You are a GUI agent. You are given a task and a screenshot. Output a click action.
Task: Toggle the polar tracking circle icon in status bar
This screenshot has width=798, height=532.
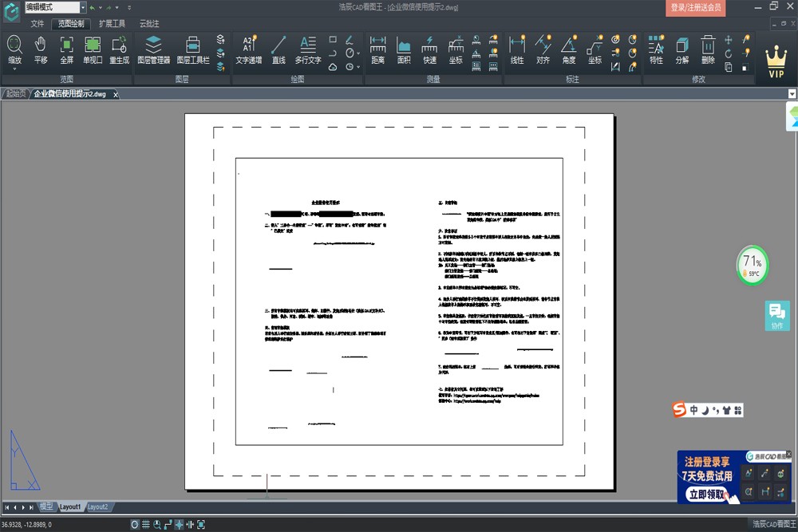pos(135,525)
